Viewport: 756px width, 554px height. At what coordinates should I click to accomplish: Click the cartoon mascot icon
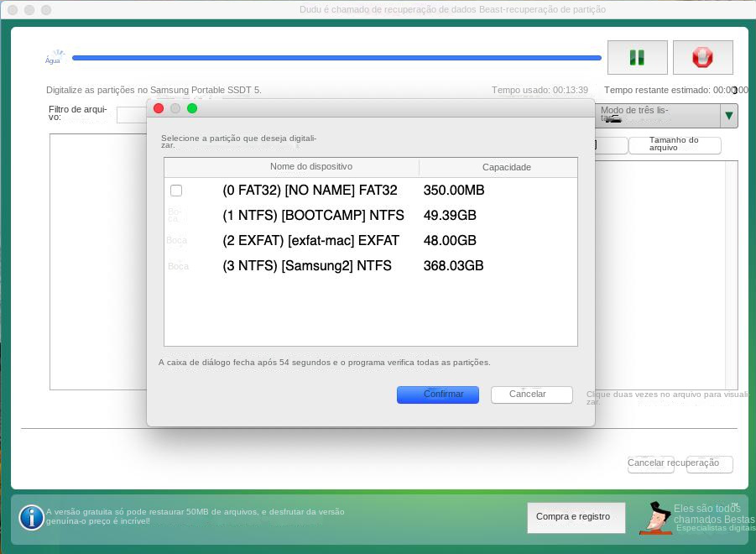(x=654, y=518)
